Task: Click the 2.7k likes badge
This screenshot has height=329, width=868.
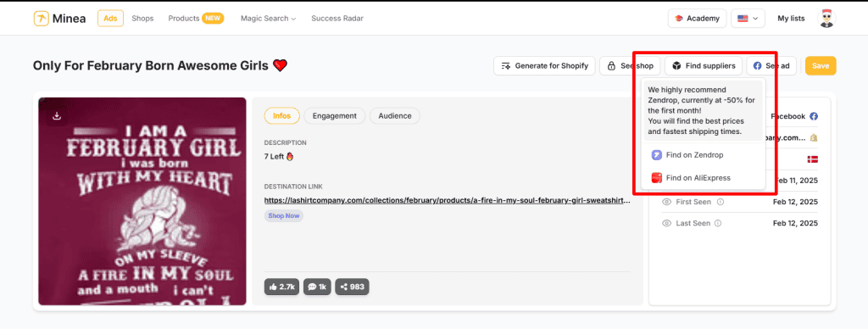Action: pyautogui.click(x=281, y=287)
